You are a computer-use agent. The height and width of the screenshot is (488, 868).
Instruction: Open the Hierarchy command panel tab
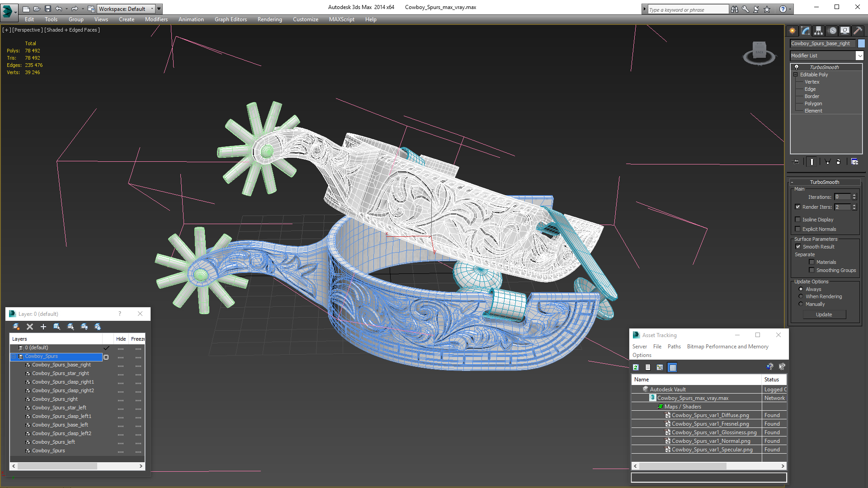819,31
